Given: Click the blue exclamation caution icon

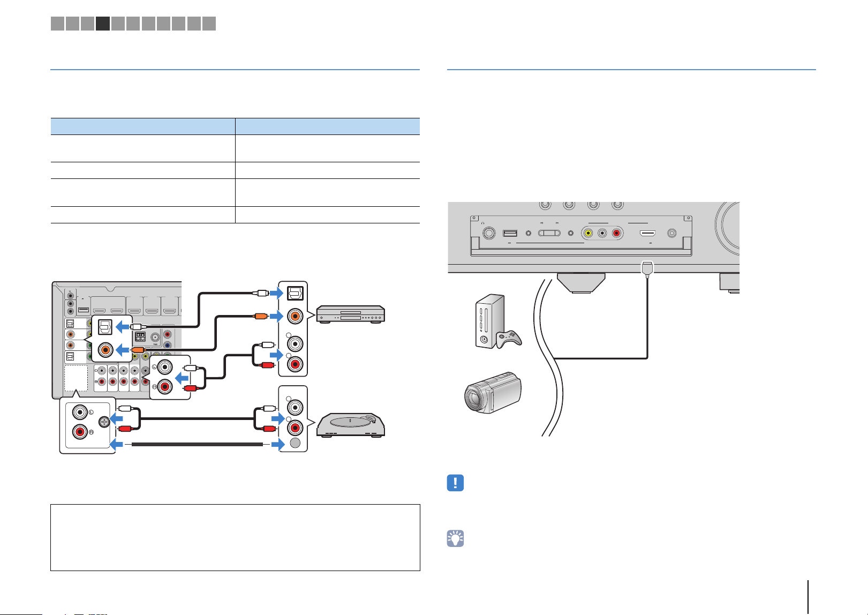Looking at the screenshot, I should click(x=455, y=483).
